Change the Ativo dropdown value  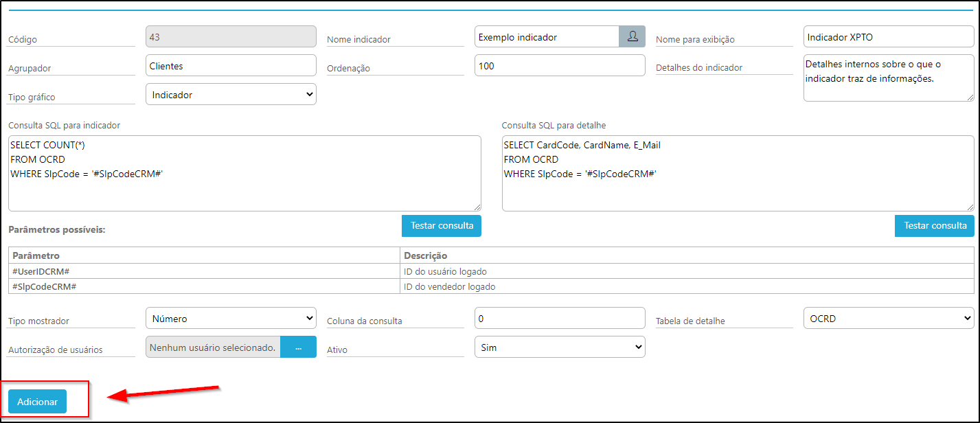560,347
